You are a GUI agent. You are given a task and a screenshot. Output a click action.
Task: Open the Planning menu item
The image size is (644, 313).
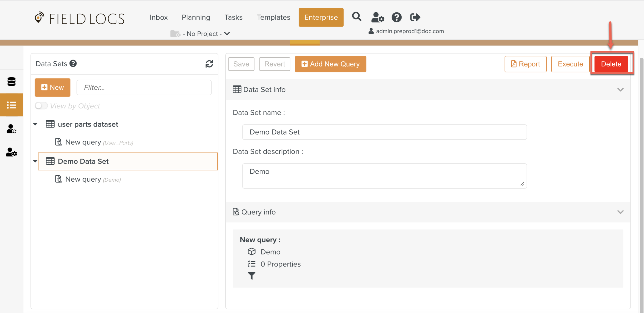[x=196, y=17]
